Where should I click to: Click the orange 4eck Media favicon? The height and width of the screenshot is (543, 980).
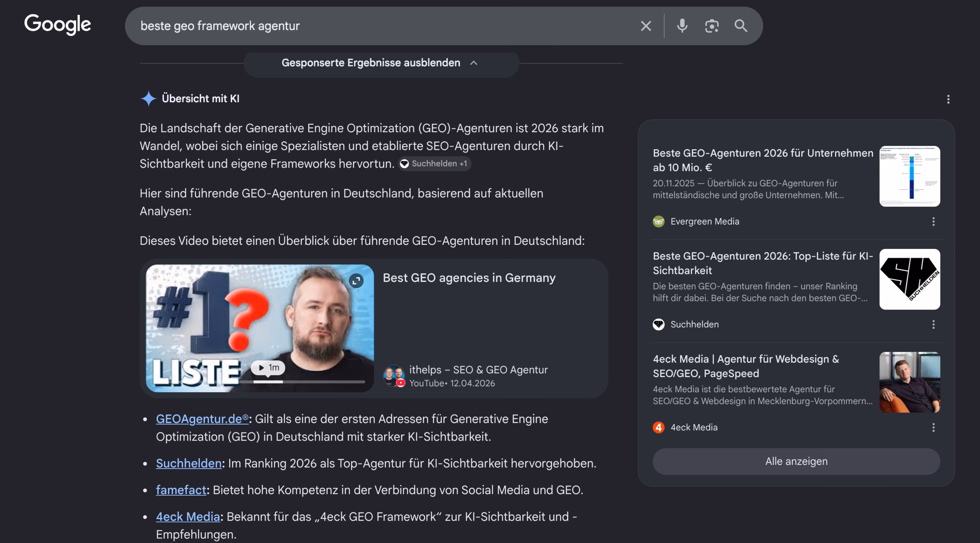click(x=658, y=427)
